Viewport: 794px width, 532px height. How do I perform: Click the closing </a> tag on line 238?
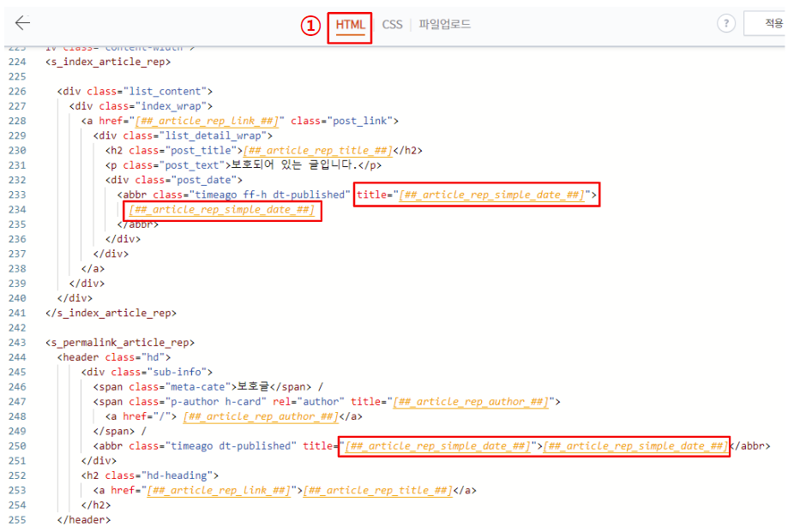pyautogui.click(x=93, y=268)
